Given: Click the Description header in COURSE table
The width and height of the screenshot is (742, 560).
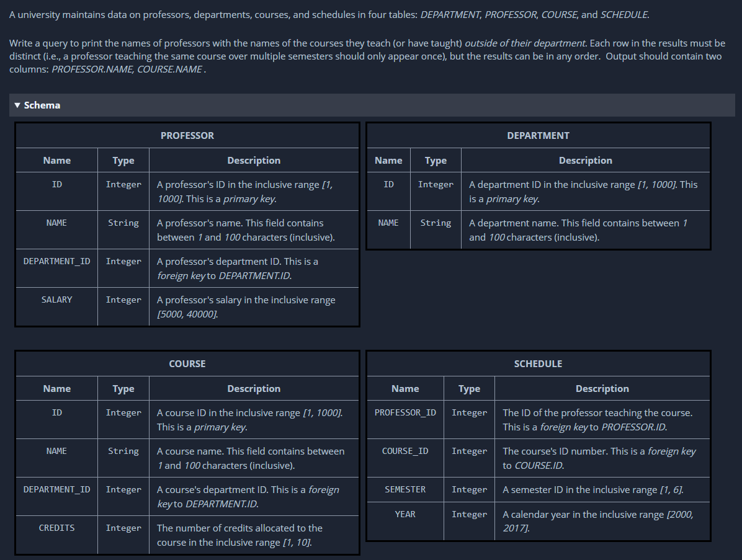Looking at the screenshot, I should 254,388.
